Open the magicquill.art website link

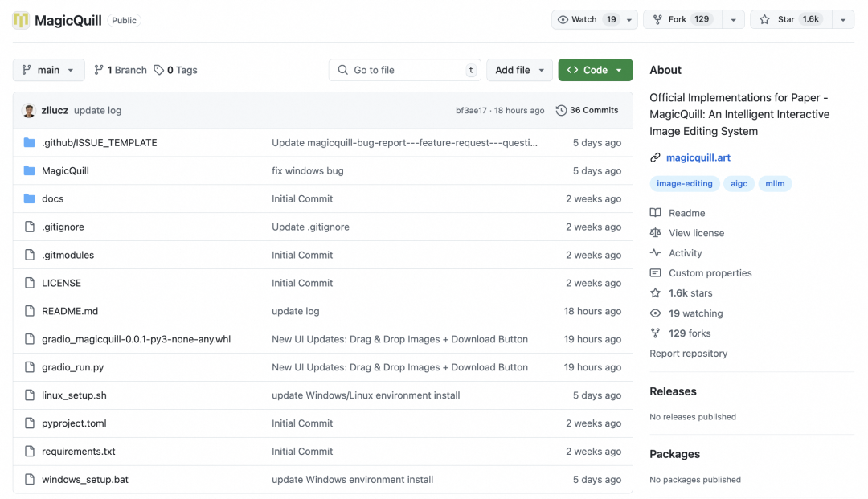[698, 157]
